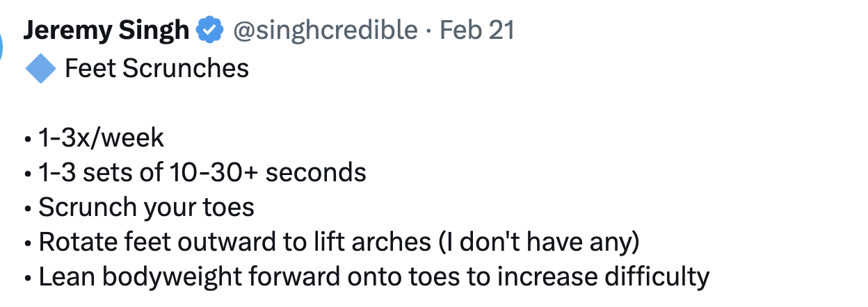Click the bullet before "1-3x/week"
868x307 pixels.
(x=28, y=140)
